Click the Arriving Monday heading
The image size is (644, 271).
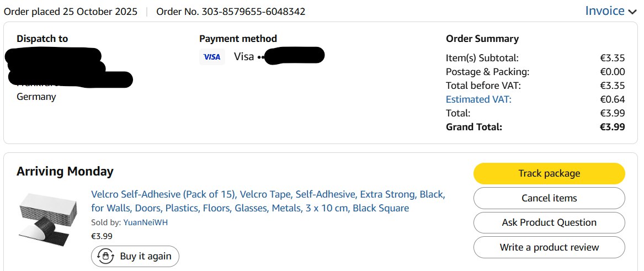click(65, 171)
